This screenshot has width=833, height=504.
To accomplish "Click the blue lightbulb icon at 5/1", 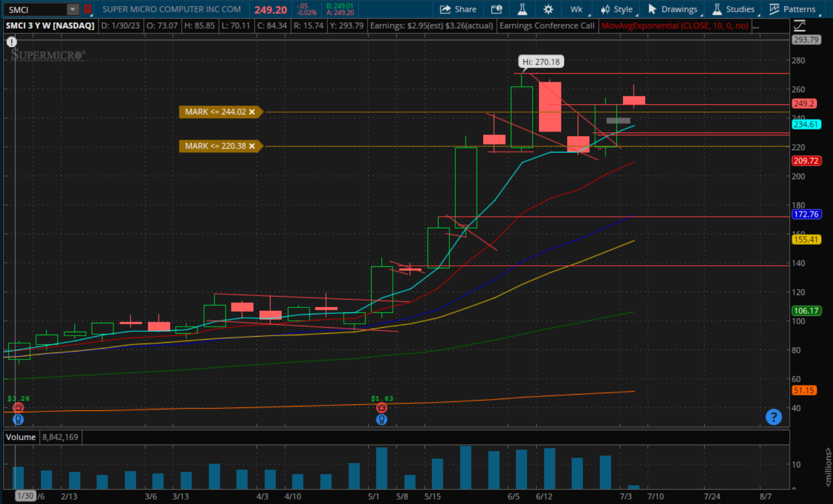I will click(381, 419).
